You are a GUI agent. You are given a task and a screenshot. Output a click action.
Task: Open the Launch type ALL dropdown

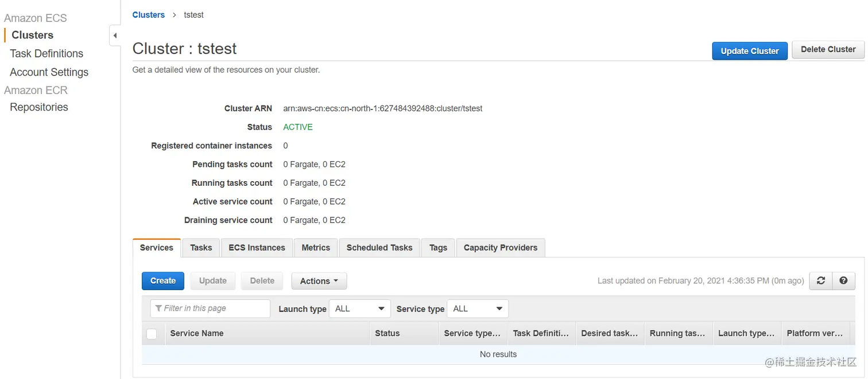[x=359, y=308]
